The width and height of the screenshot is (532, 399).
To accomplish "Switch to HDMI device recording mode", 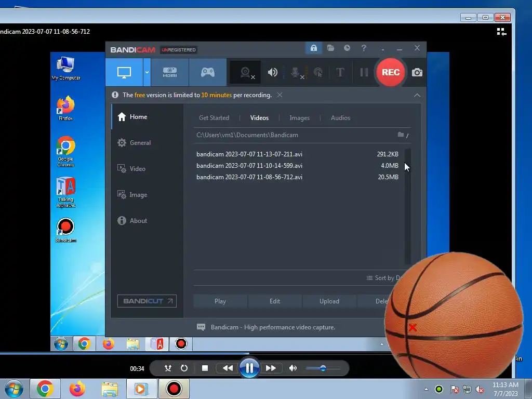I will tap(170, 72).
